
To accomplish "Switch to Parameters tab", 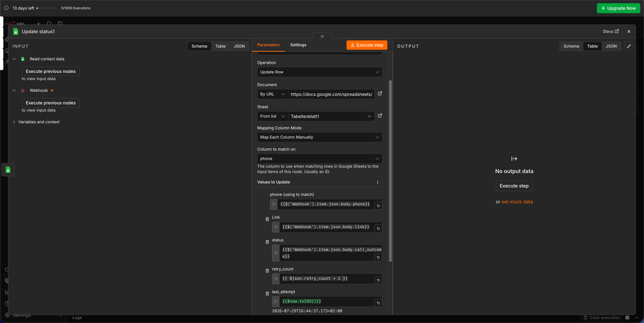I will [268, 45].
